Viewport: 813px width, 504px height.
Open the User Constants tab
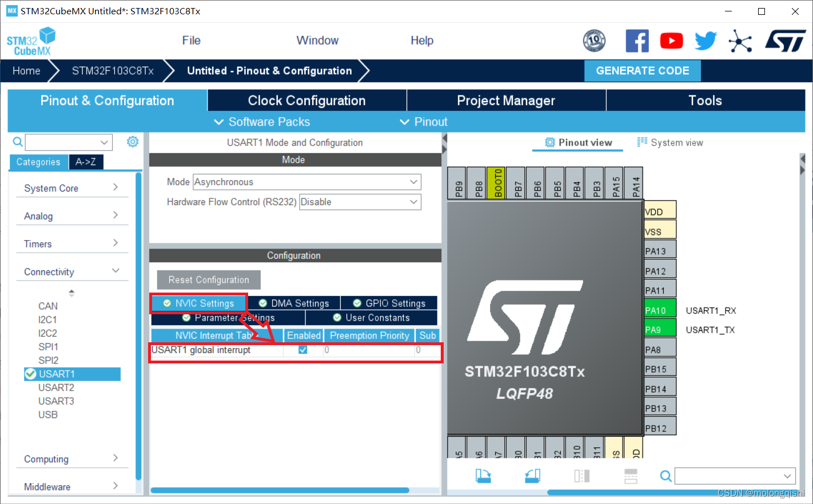372,318
